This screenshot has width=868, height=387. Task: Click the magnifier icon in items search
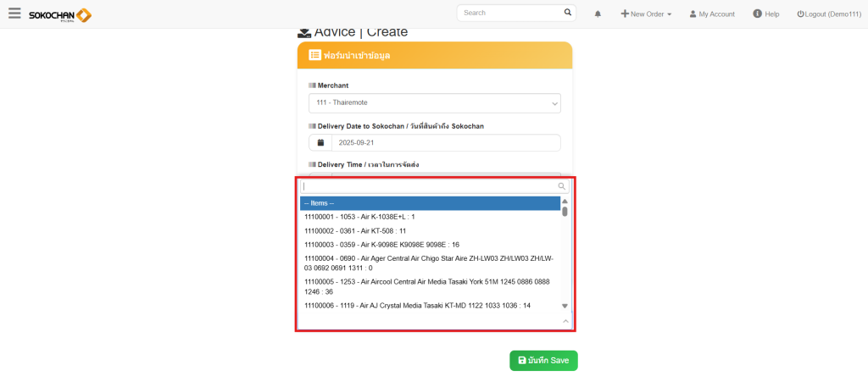(561, 186)
